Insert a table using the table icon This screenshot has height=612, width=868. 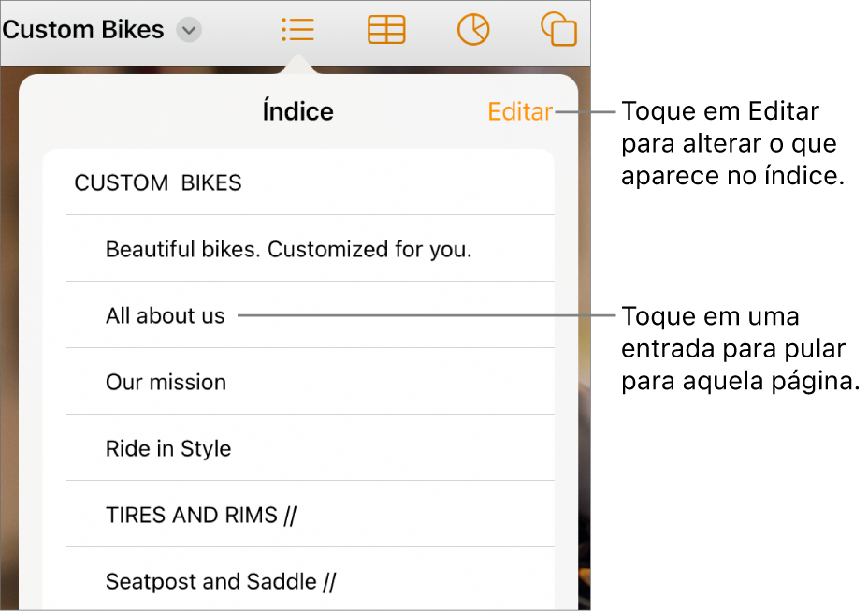point(386,29)
